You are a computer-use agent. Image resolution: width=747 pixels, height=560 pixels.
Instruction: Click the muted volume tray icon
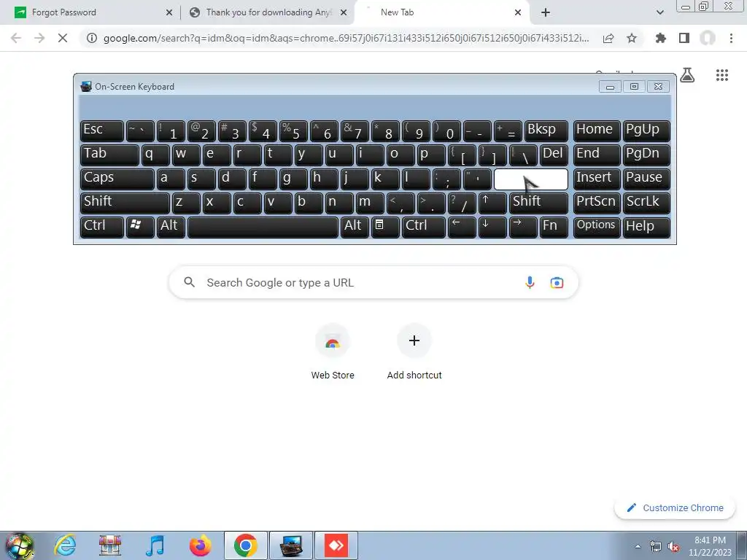tap(673, 547)
